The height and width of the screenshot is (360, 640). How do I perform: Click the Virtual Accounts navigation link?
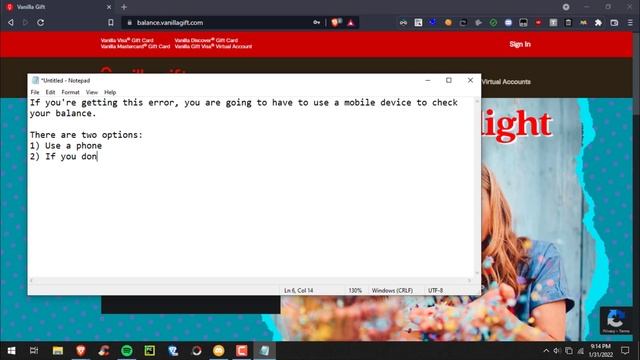click(x=506, y=82)
